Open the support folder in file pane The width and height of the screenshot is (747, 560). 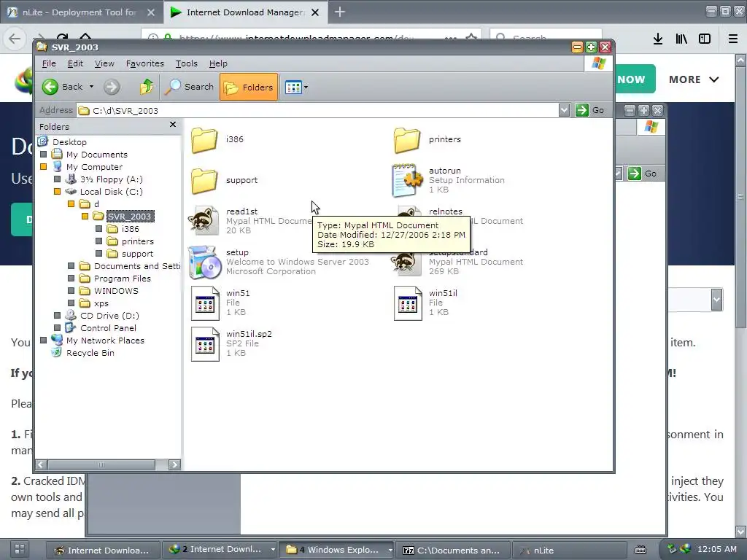(x=204, y=181)
